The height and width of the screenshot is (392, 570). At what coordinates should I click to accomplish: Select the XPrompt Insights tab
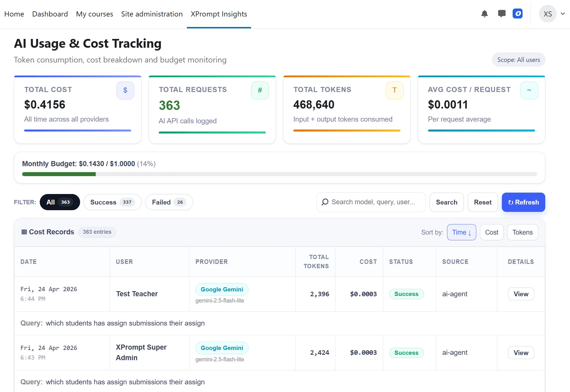click(x=219, y=14)
